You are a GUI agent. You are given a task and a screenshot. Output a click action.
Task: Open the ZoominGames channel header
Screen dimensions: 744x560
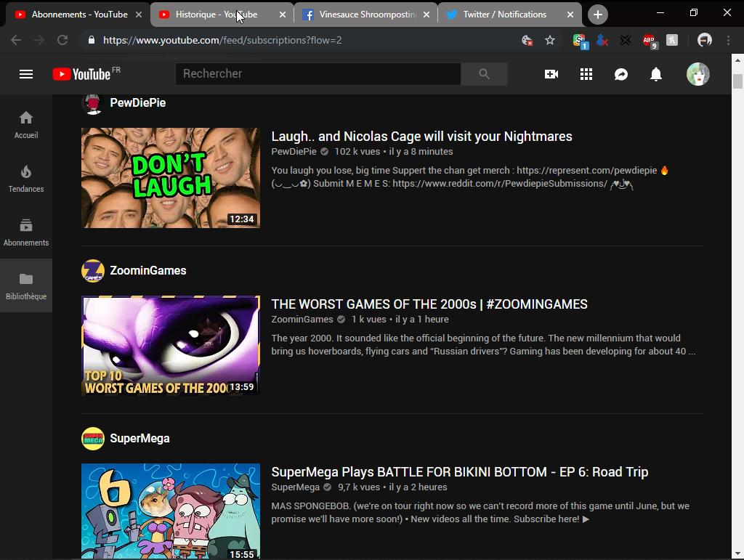148,271
